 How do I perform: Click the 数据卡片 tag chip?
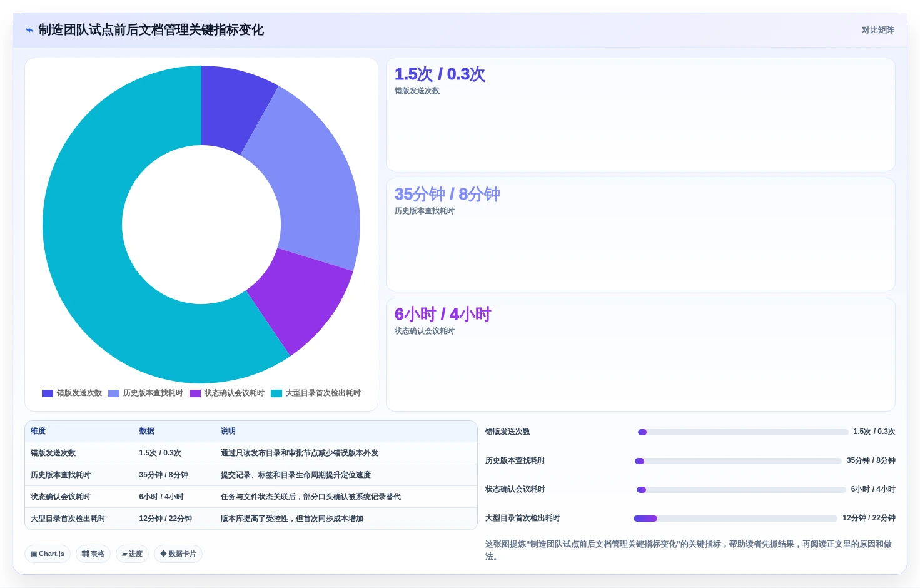[x=178, y=554]
